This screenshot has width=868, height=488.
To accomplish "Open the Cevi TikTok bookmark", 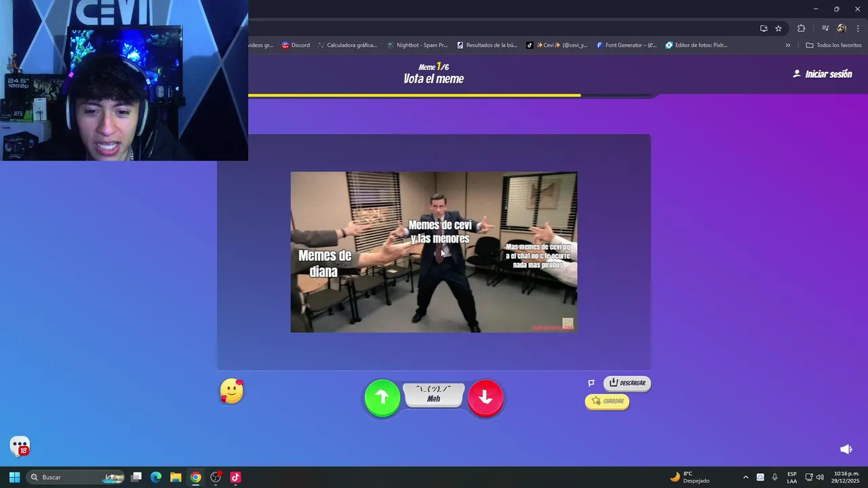I will pyautogui.click(x=557, y=45).
